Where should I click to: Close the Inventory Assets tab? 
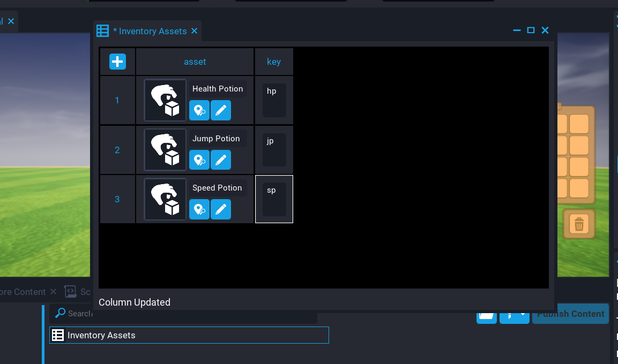point(195,31)
